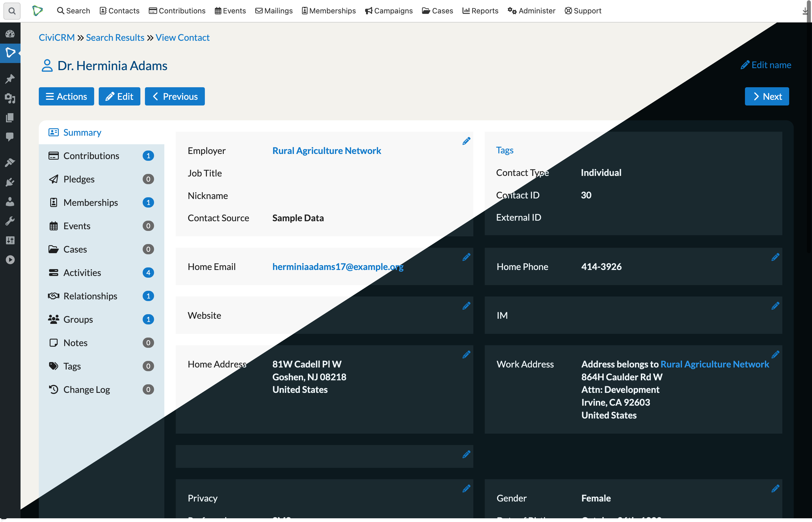This screenshot has height=522, width=812.
Task: Edit the Home Email block pencil icon
Action: click(x=466, y=257)
